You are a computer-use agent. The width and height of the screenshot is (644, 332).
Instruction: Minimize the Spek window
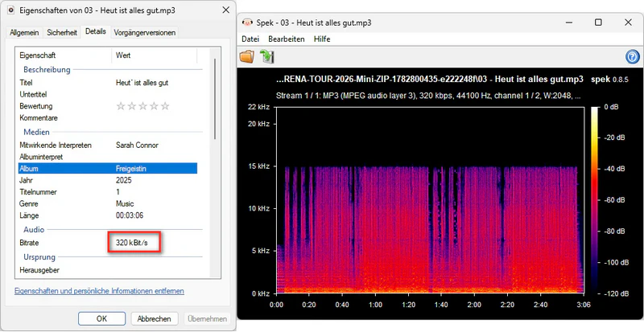coord(569,23)
